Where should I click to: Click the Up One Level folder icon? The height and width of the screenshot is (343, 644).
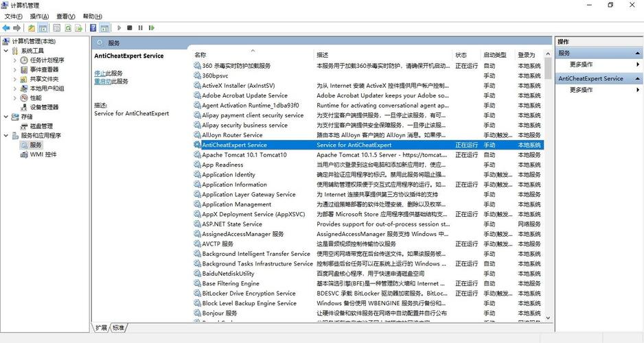pyautogui.click(x=32, y=28)
